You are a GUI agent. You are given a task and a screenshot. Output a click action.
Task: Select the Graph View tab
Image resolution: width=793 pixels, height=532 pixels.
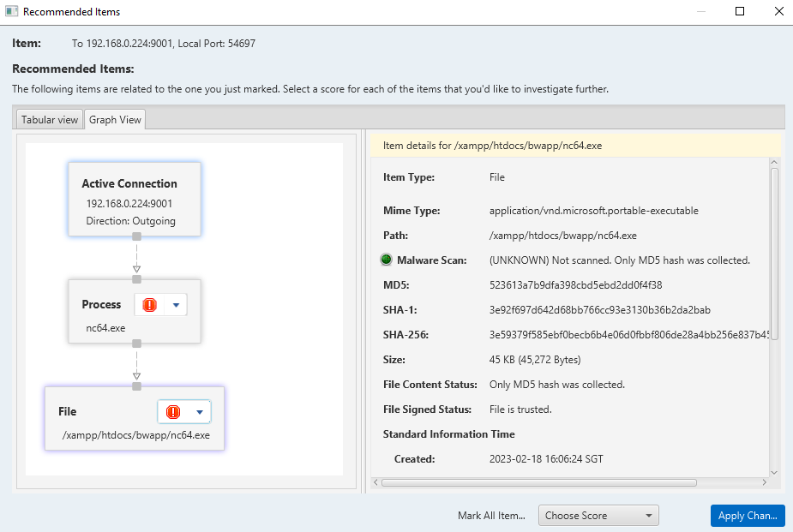115,119
